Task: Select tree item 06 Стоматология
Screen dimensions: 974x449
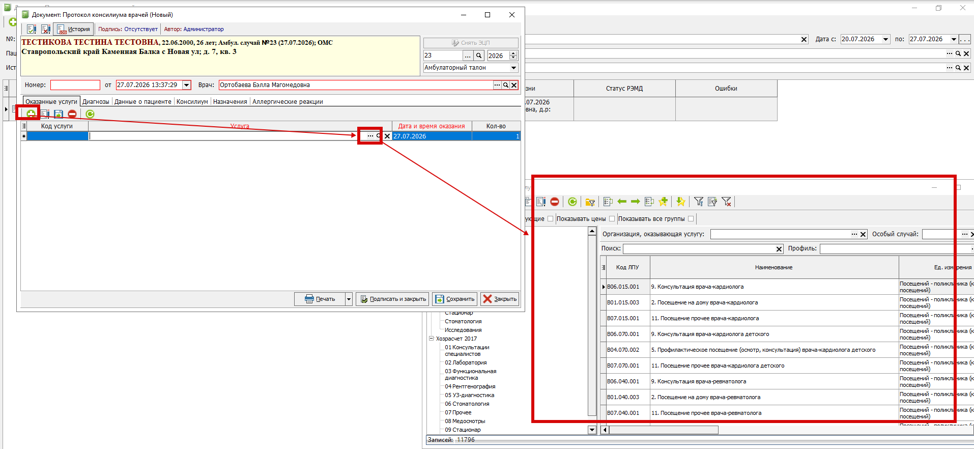Action: click(469, 403)
